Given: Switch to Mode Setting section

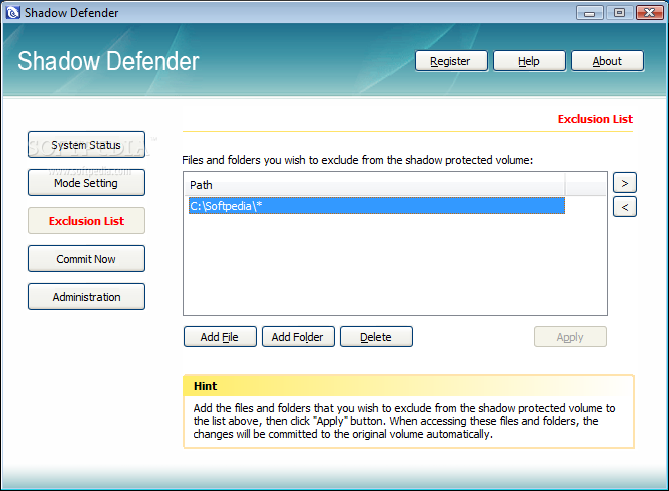Looking at the screenshot, I should pos(86,183).
